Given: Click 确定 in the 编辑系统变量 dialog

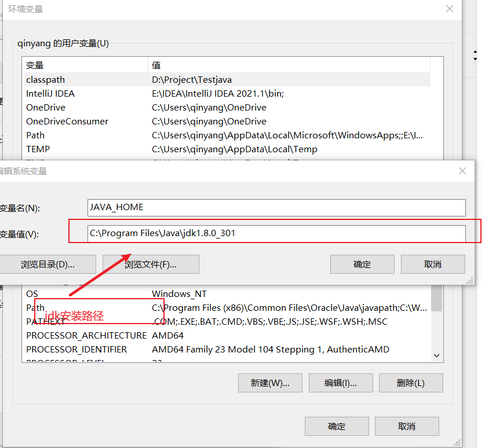Looking at the screenshot, I should (362, 264).
